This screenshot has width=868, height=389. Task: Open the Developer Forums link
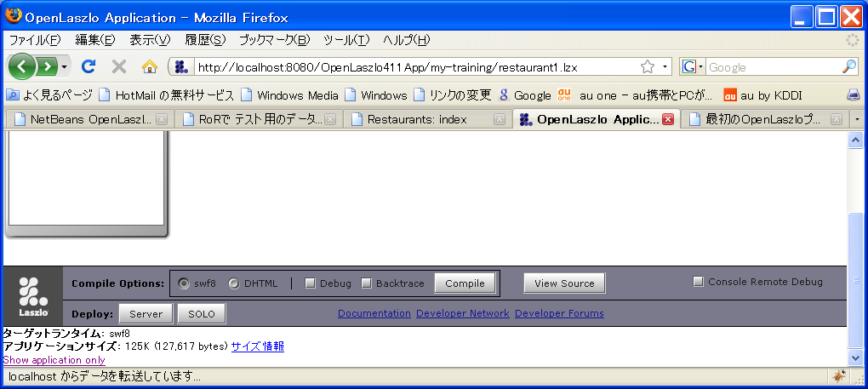559,313
